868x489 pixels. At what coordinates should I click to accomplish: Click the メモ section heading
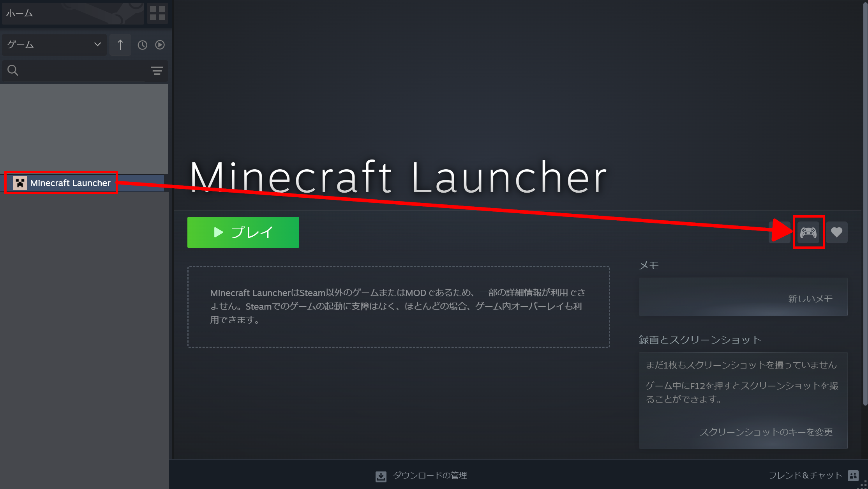click(649, 266)
